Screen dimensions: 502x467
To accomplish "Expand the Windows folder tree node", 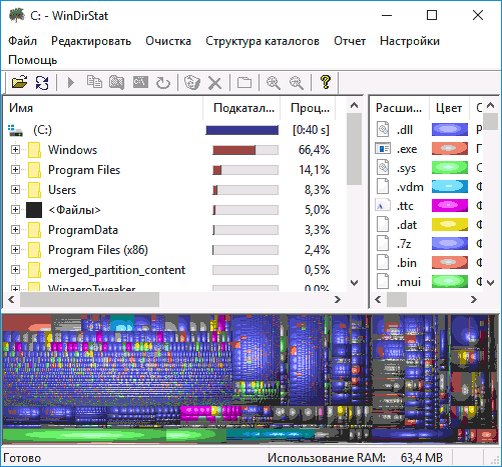I will point(15,149).
